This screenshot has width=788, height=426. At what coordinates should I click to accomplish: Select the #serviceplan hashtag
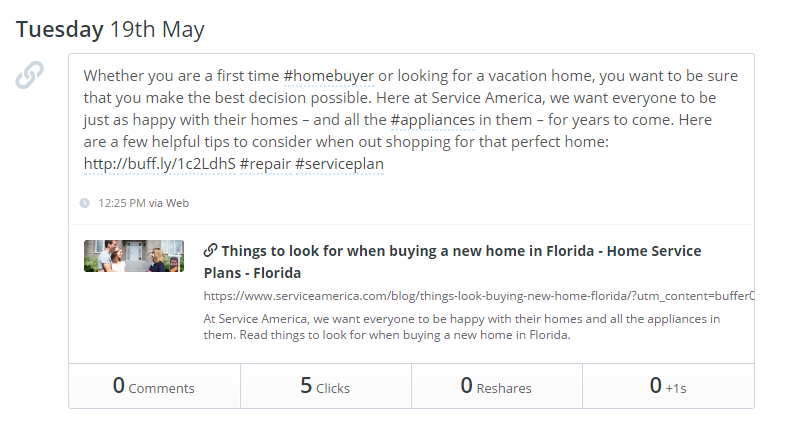coord(339,163)
